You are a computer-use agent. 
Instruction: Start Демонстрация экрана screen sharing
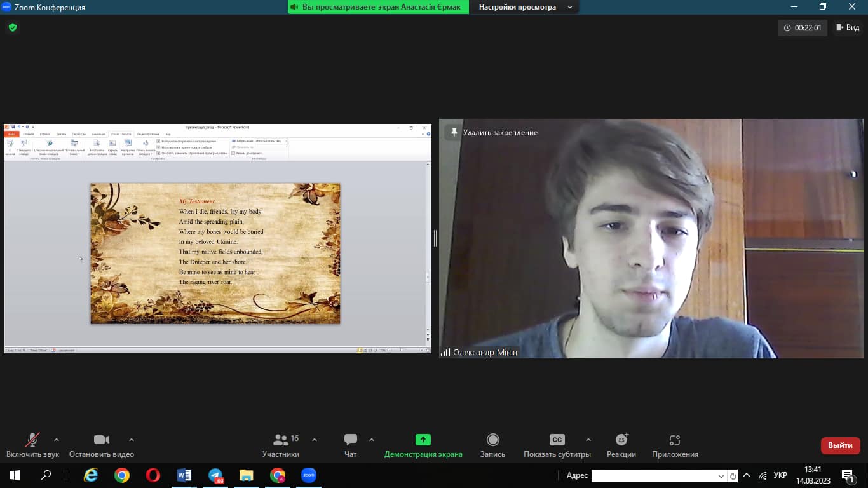click(x=423, y=445)
